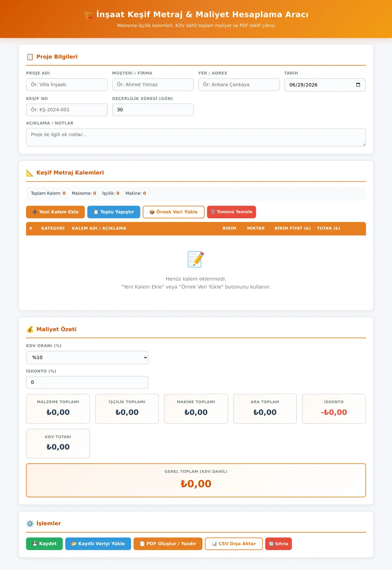The width and height of the screenshot is (392, 570).
Task: Click the ruler icon beside Keşif Metraj Kalemleri
Action: (x=30, y=173)
